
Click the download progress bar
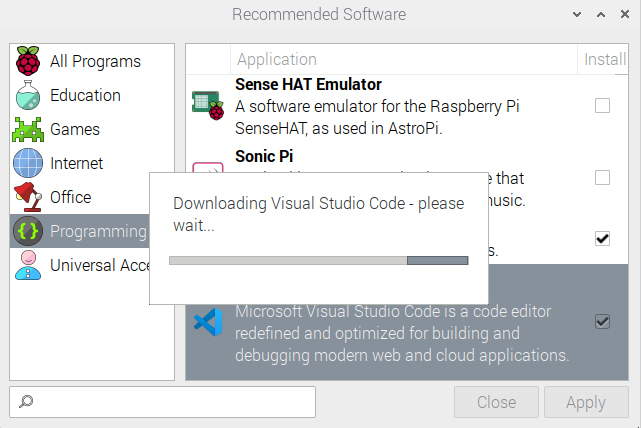(x=318, y=260)
